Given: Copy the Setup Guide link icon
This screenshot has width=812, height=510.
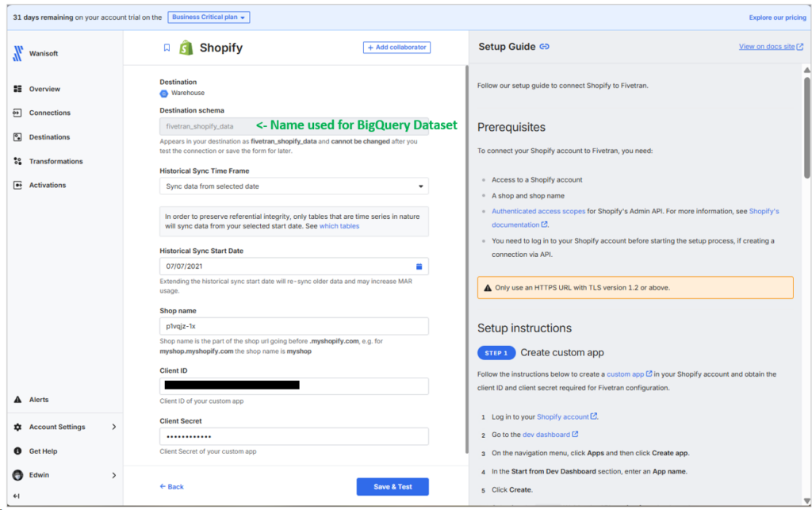Looking at the screenshot, I should click(x=544, y=47).
